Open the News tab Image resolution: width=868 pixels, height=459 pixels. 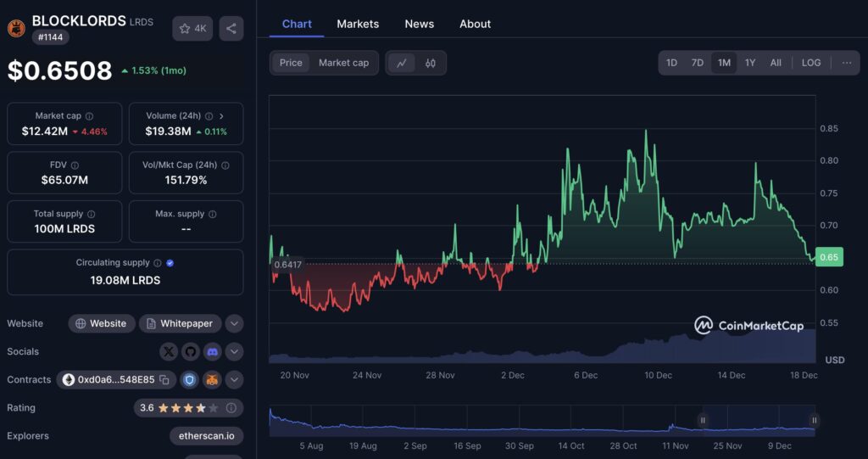tap(419, 24)
